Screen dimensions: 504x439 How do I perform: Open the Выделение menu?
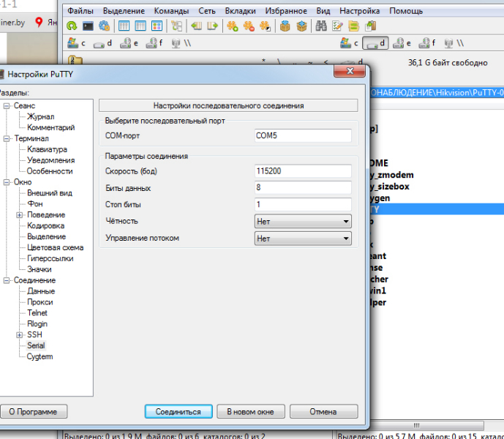tap(124, 11)
